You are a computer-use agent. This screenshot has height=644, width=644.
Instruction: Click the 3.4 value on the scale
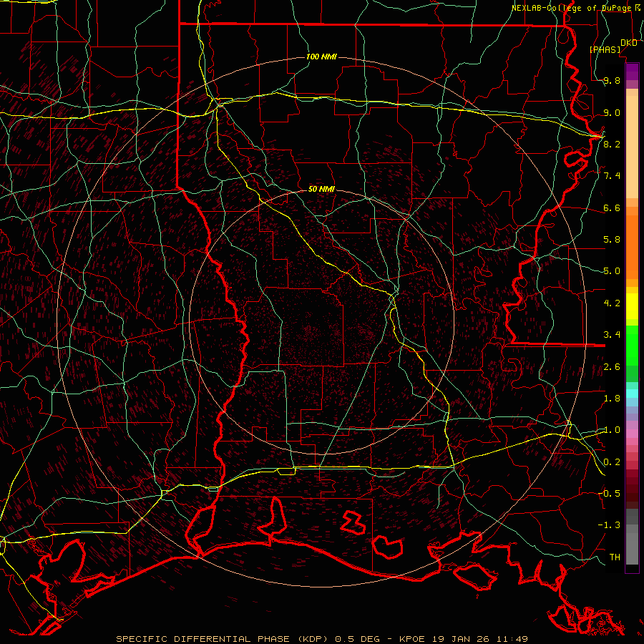click(x=612, y=335)
